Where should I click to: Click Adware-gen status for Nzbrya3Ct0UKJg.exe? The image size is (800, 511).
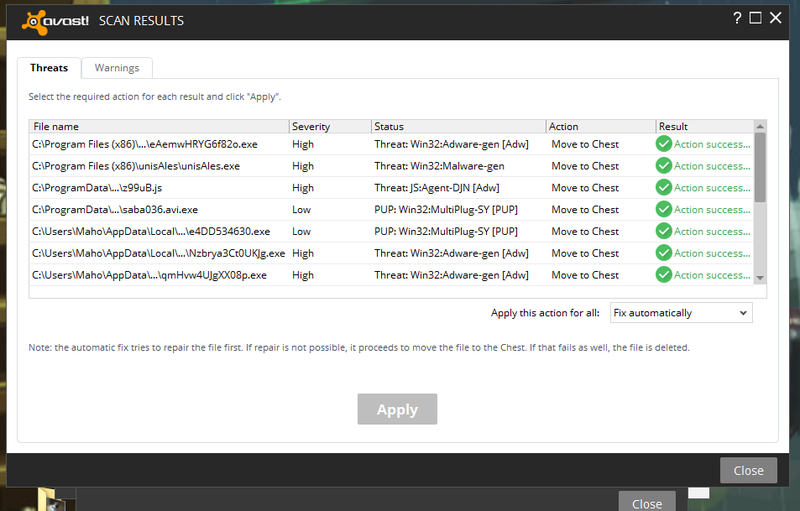(x=452, y=253)
